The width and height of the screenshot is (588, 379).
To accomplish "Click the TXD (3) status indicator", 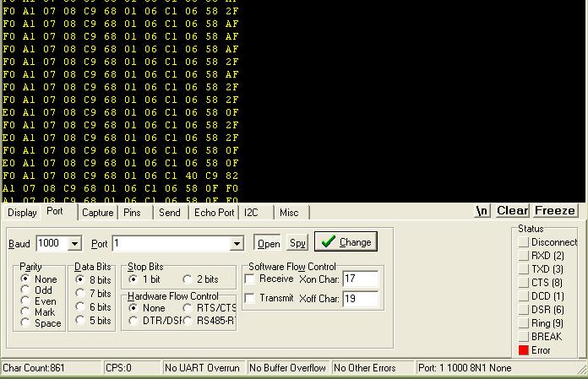I will 524,269.
